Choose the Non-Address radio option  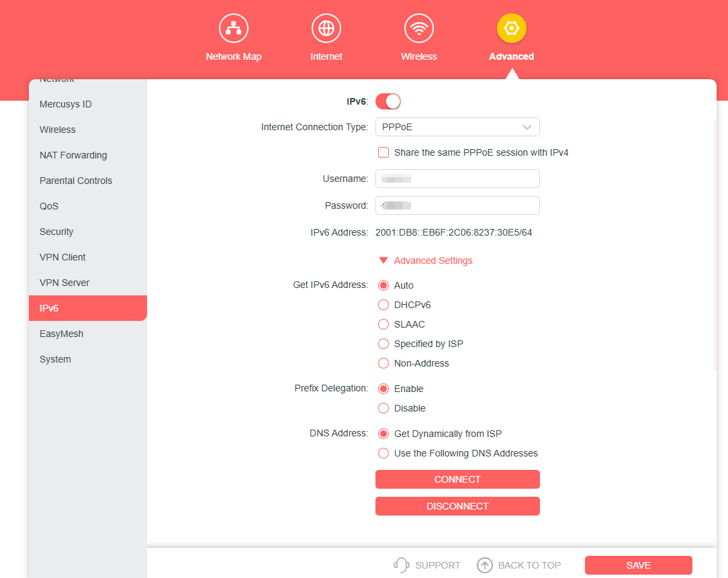pyautogui.click(x=383, y=363)
